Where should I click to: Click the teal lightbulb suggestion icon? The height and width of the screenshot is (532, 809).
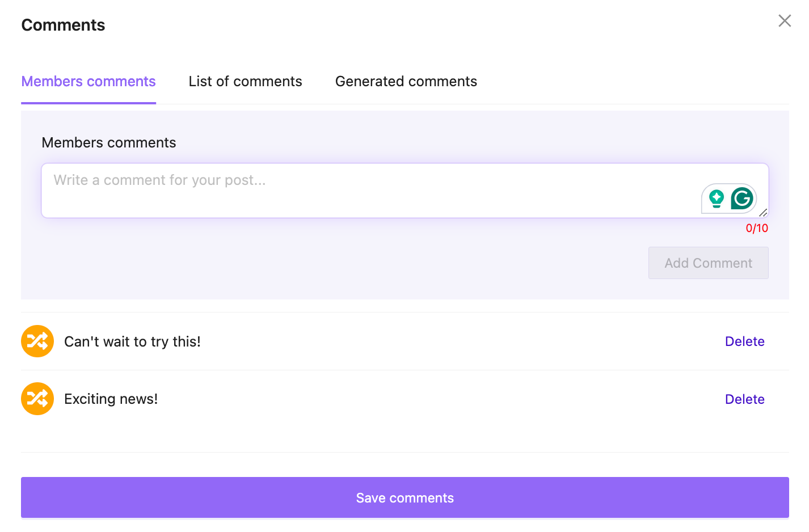click(x=717, y=199)
